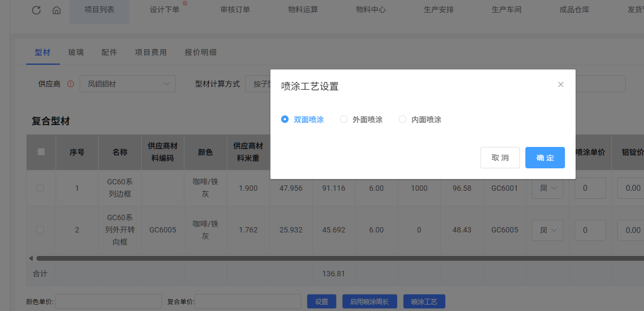Open the 型材计算方式 dropdown
The image size is (644, 311).
pos(258,84)
